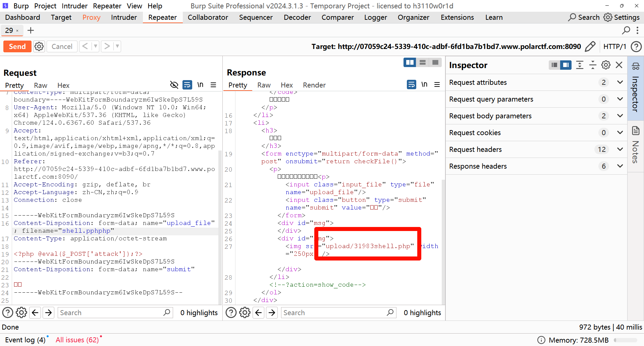Open Response search settings gear
Viewport: 644px width, 346px height.
[245, 313]
